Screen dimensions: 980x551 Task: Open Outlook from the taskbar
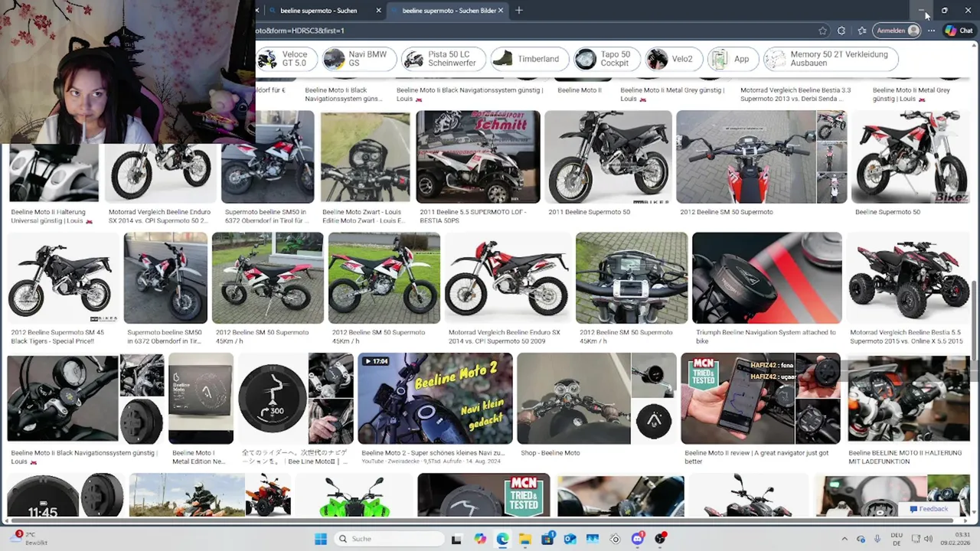coord(570,539)
